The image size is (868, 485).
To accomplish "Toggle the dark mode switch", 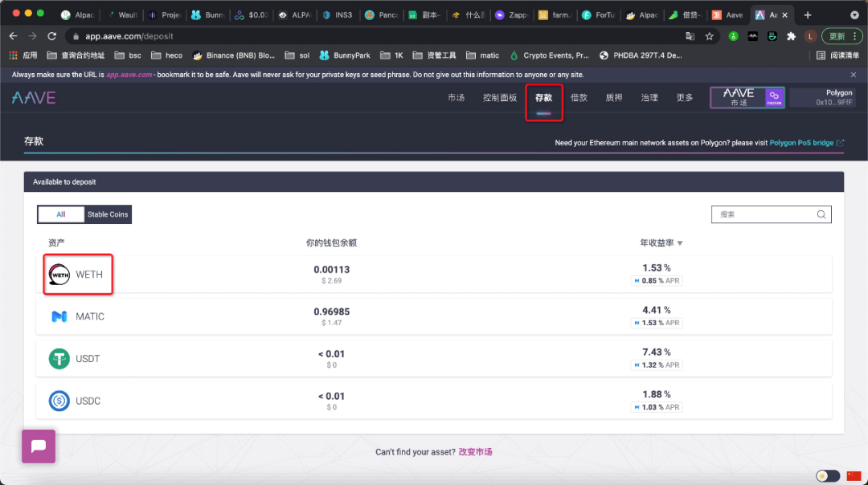I will pyautogui.click(x=828, y=475).
